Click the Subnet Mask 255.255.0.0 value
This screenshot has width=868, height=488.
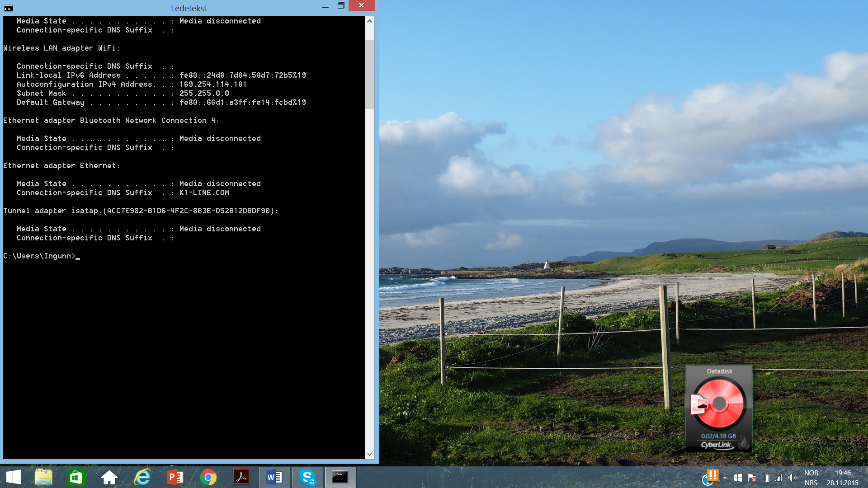tap(204, 94)
